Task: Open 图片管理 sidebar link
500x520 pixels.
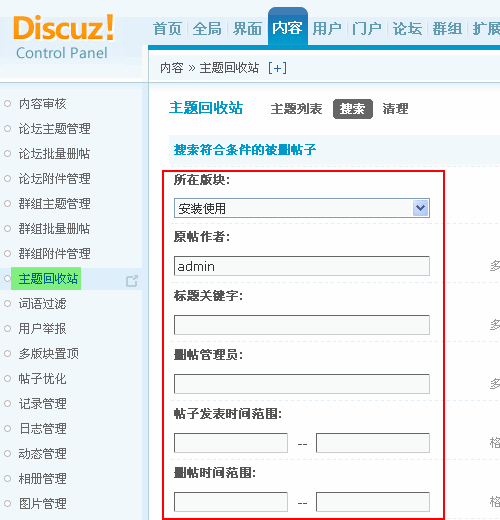Action: coord(42,503)
